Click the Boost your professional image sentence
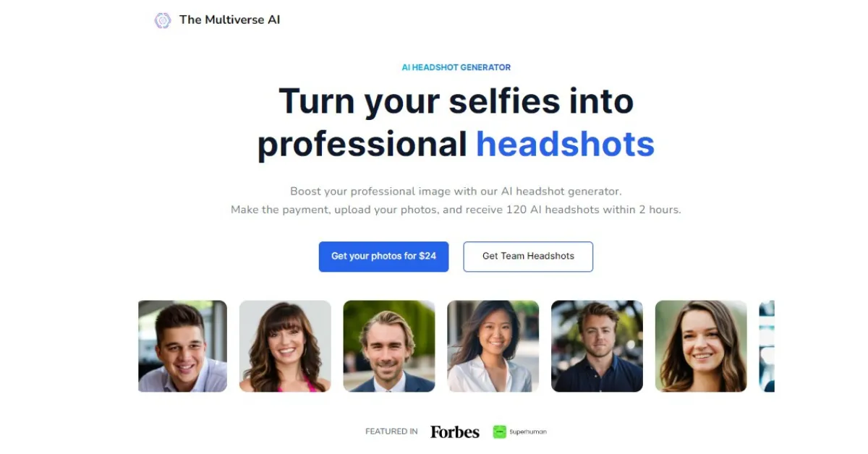Image resolution: width=868 pixels, height=454 pixels. (456, 192)
